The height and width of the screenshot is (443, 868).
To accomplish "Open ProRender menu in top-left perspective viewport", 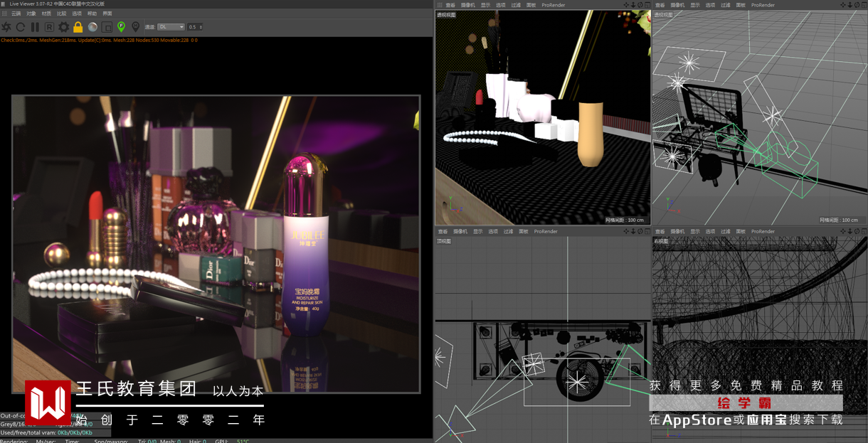I will click(553, 5).
